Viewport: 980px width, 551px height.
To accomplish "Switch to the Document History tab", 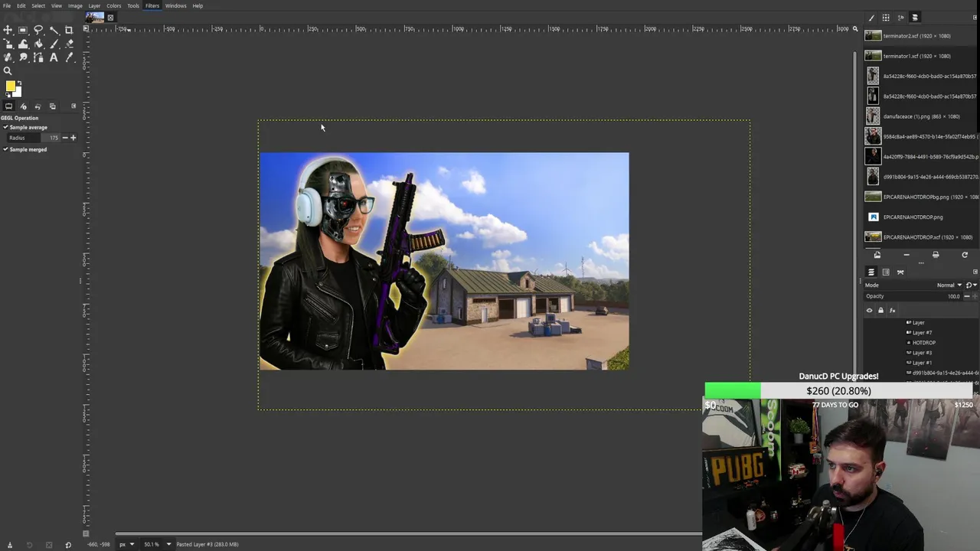I will pyautogui.click(x=915, y=18).
